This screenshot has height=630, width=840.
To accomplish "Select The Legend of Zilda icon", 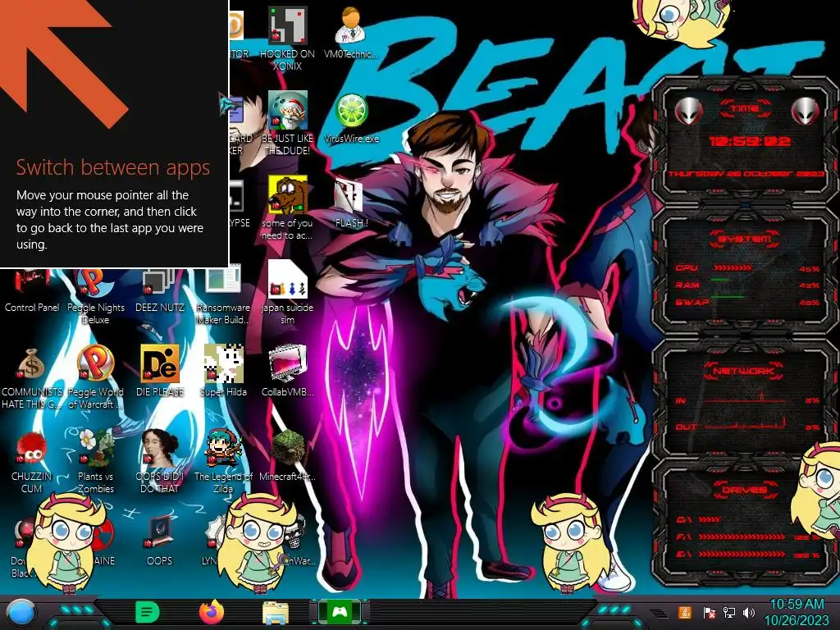I will pos(223,461).
